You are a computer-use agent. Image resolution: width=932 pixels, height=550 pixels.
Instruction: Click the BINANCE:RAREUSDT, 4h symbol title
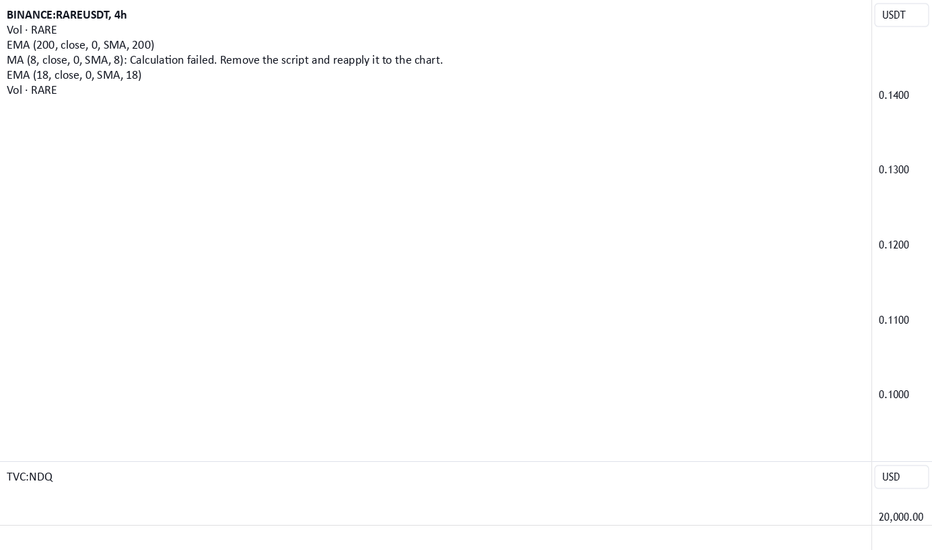pos(67,15)
